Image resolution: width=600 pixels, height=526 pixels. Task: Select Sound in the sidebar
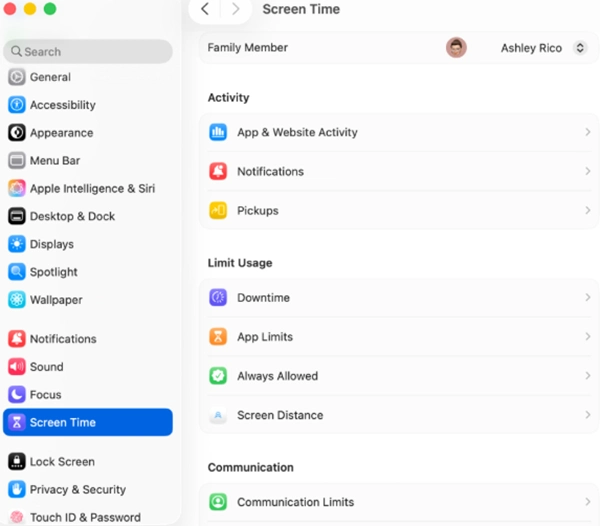point(88,366)
